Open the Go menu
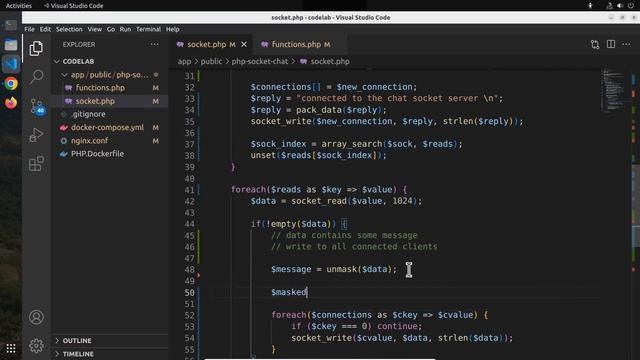The width and height of the screenshot is (640, 360). pyautogui.click(x=111, y=29)
